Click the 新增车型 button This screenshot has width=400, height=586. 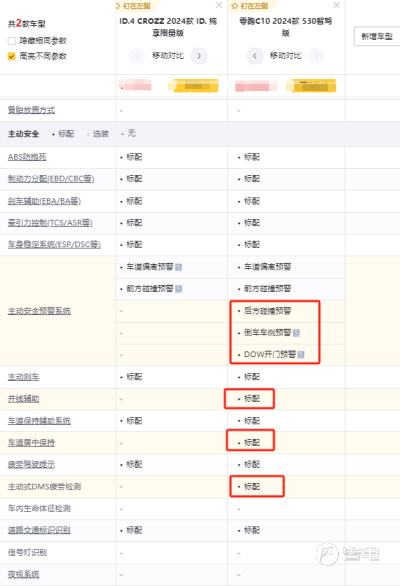377,36
